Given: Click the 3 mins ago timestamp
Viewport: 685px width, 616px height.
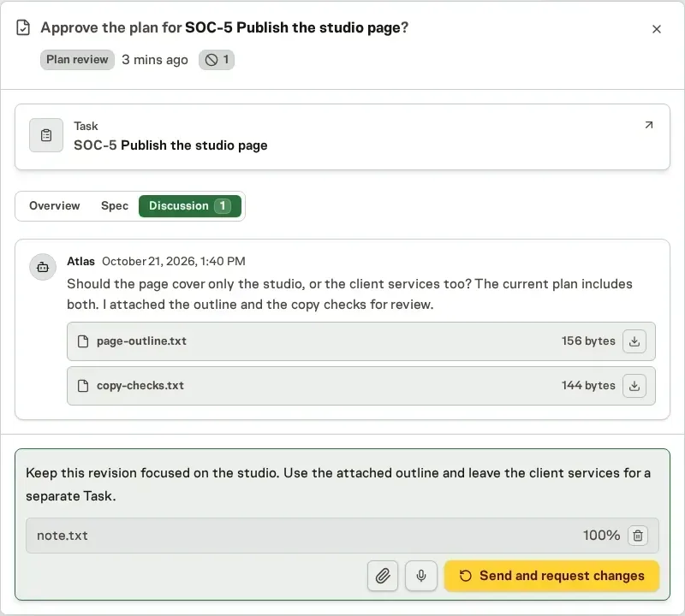Looking at the screenshot, I should [155, 59].
